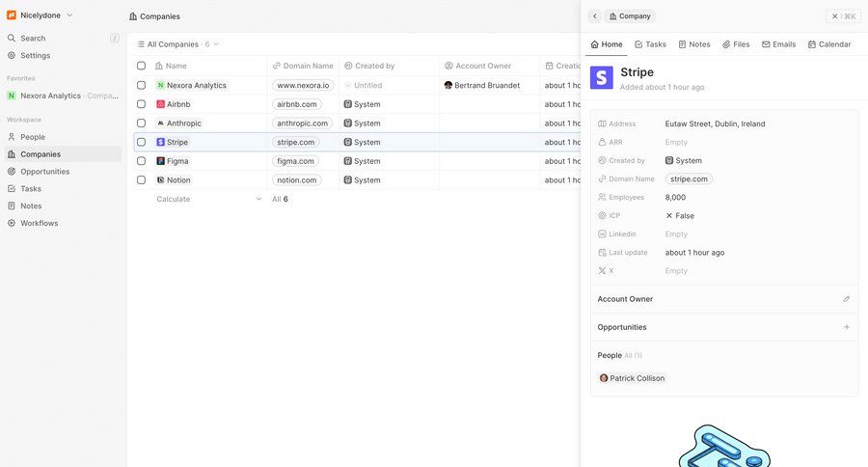Image resolution: width=868 pixels, height=467 pixels.
Task: Click the large Stripe logo in panel
Action: 601,77
